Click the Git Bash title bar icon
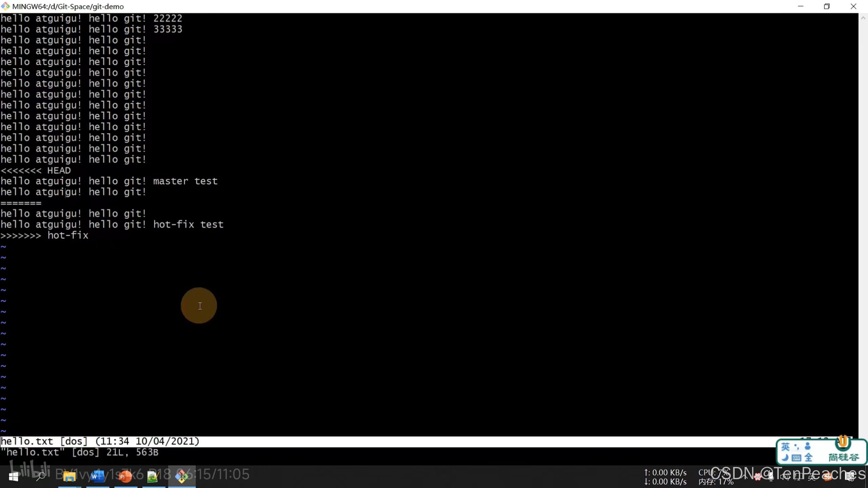 5,6
